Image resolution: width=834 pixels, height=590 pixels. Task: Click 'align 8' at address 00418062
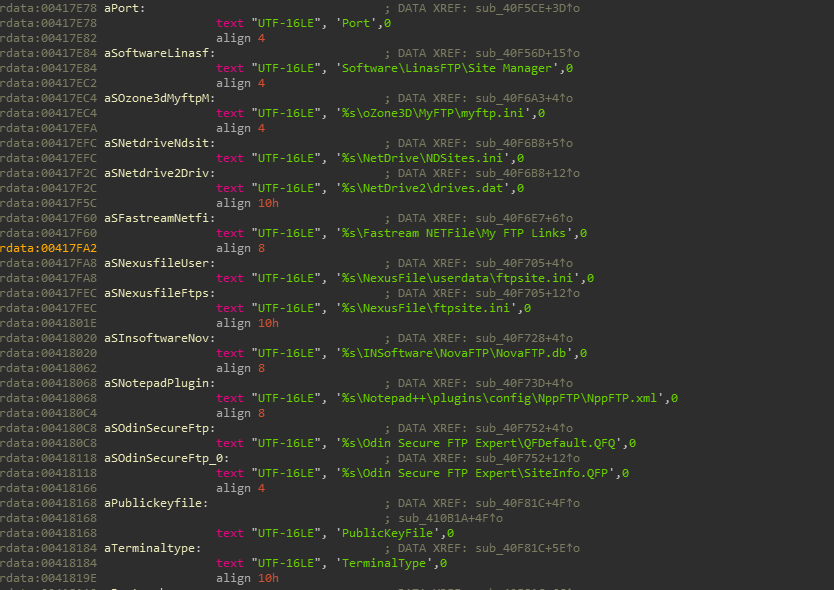(240, 368)
